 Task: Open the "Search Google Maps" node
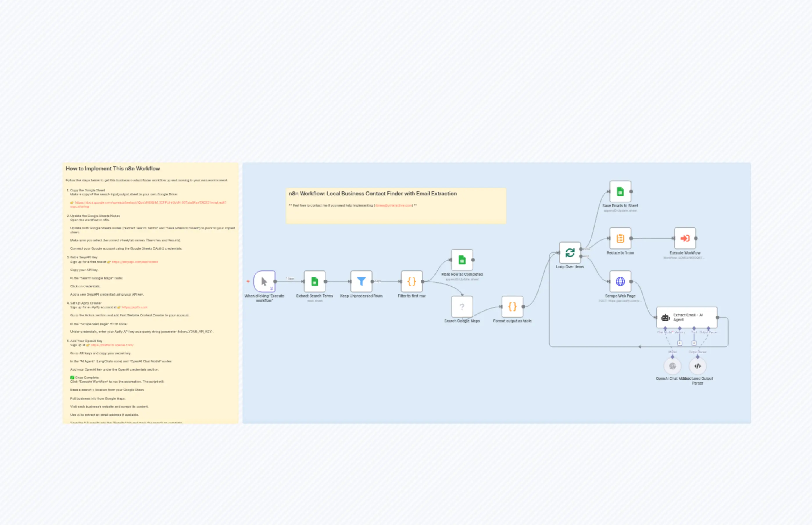tap(462, 307)
